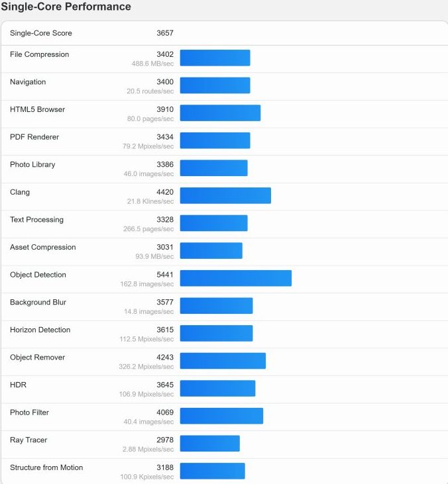Click the Single-Core Performance heading

pyautogui.click(x=66, y=7)
